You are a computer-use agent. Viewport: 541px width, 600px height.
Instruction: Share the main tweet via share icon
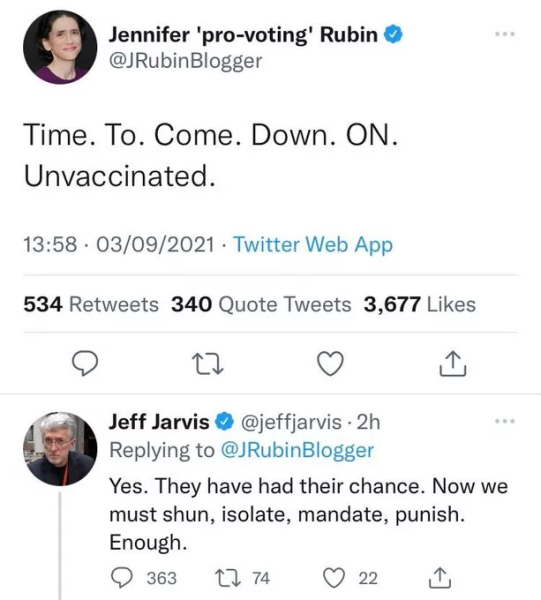point(452,364)
